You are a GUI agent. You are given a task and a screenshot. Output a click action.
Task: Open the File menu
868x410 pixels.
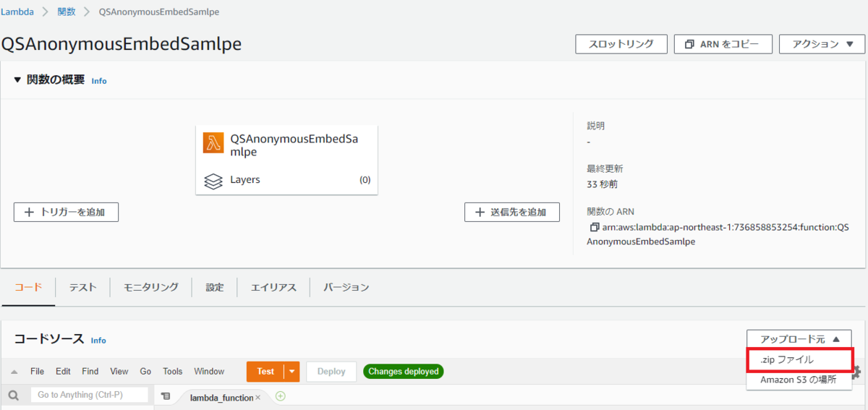pyautogui.click(x=38, y=372)
